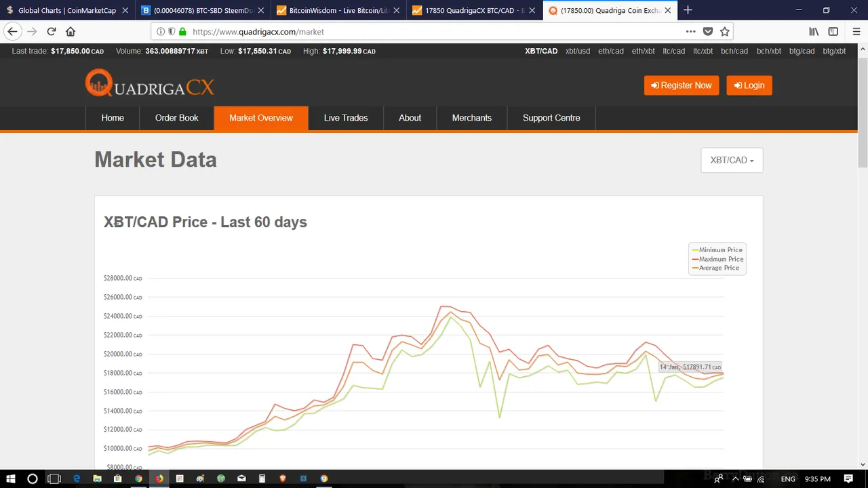This screenshot has width=868, height=488.
Task: Open About navigation item
Action: point(410,118)
